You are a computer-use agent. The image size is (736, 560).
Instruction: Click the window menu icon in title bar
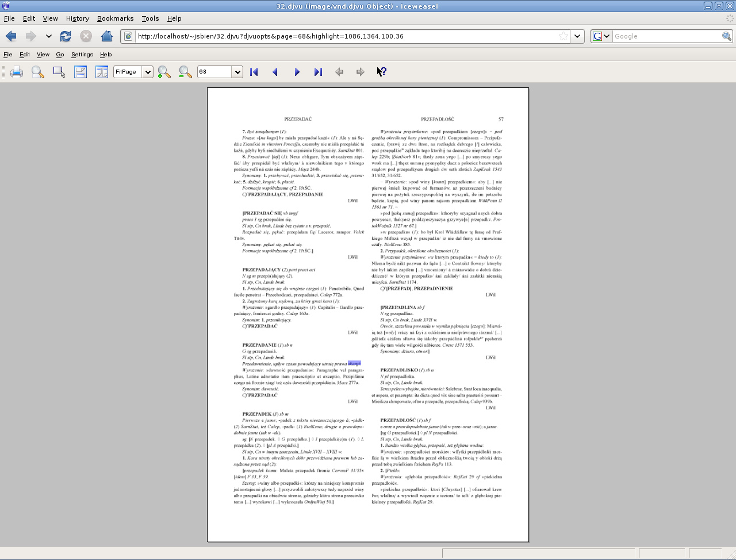[6, 6]
